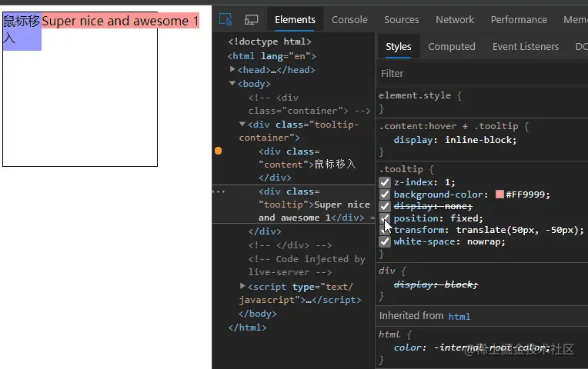Open the ellipsis actions for tooltip node
This screenshot has height=369, width=588.
219,191
